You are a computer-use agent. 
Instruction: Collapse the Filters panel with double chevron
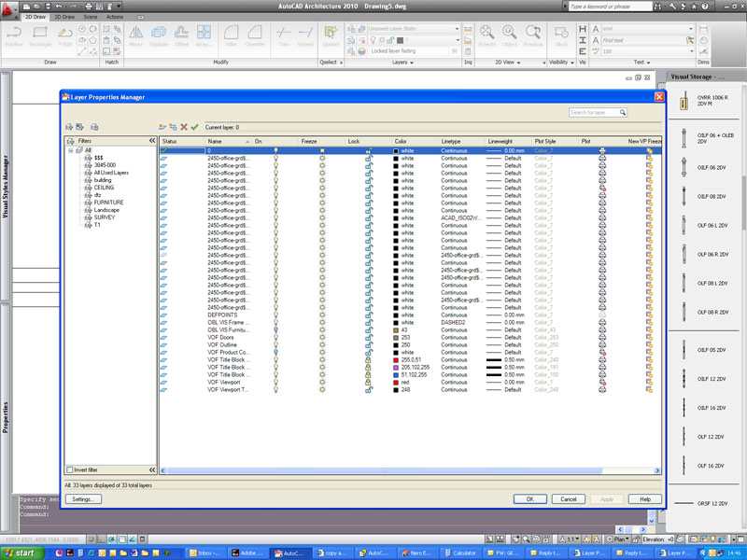tap(151, 141)
